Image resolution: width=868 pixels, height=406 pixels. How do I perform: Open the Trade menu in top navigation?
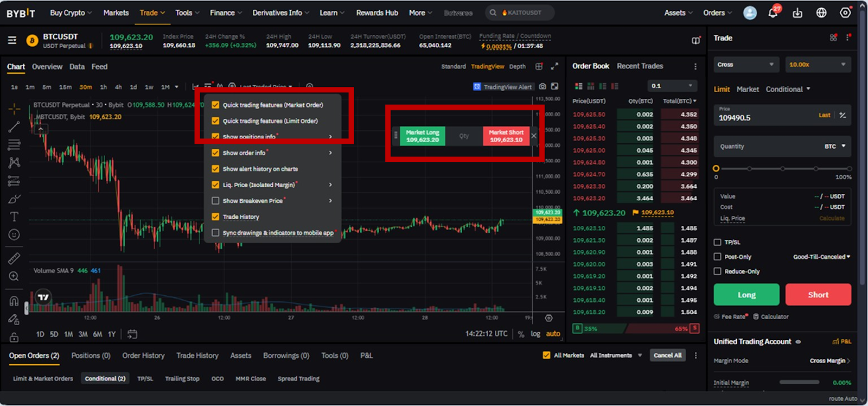tap(152, 12)
